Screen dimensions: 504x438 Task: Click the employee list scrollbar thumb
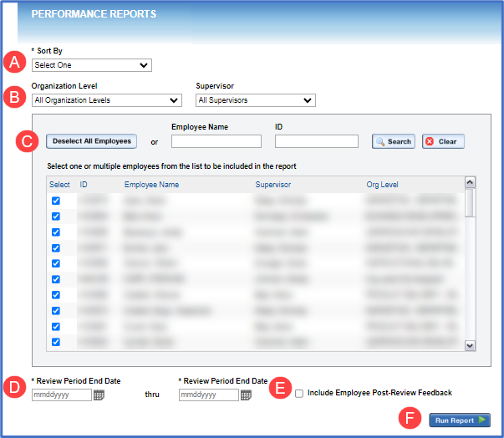(x=470, y=203)
